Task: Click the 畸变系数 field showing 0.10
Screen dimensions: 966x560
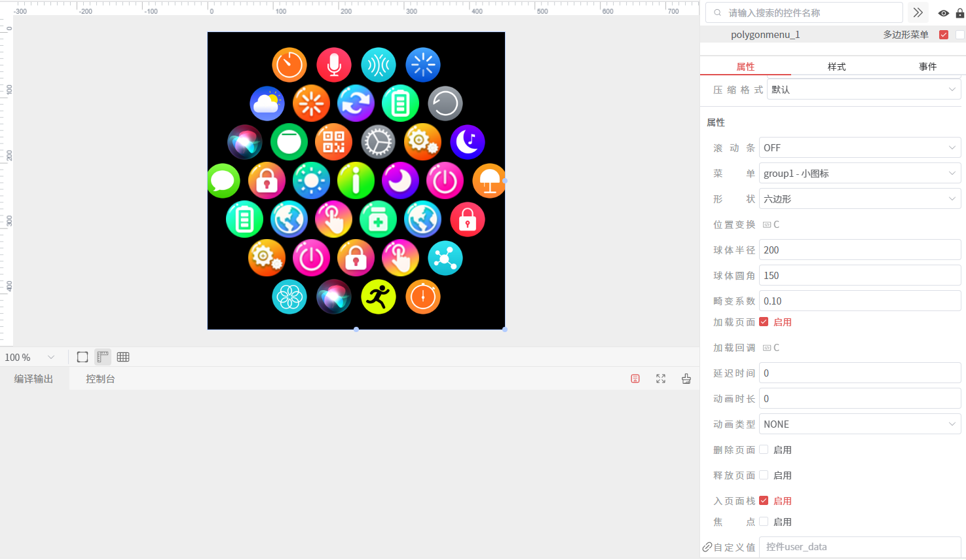Action: pos(860,301)
